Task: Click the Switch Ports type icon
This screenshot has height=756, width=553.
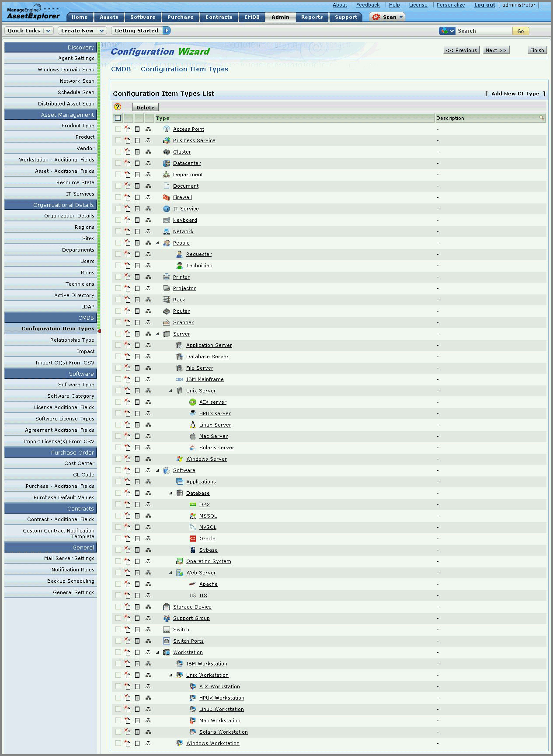Action: 166,641
